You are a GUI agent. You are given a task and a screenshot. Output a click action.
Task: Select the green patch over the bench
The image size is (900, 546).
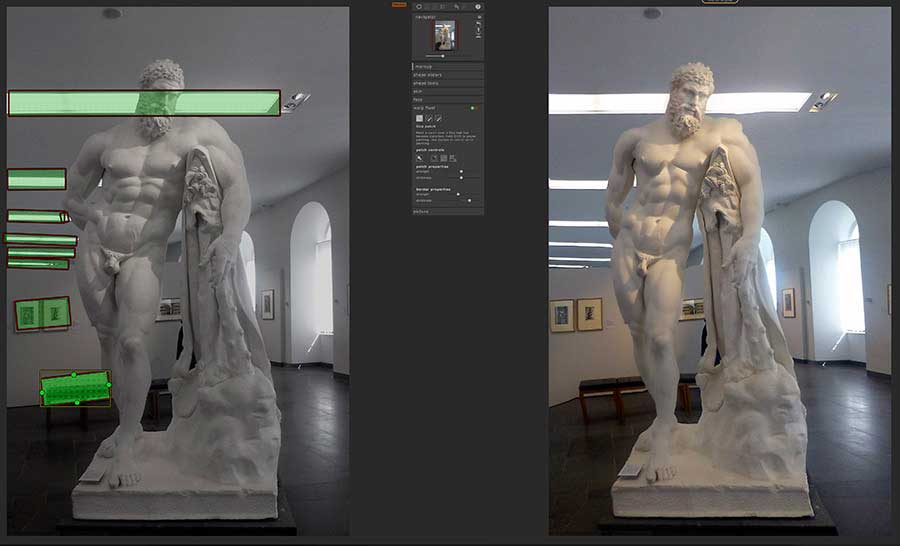pos(75,389)
